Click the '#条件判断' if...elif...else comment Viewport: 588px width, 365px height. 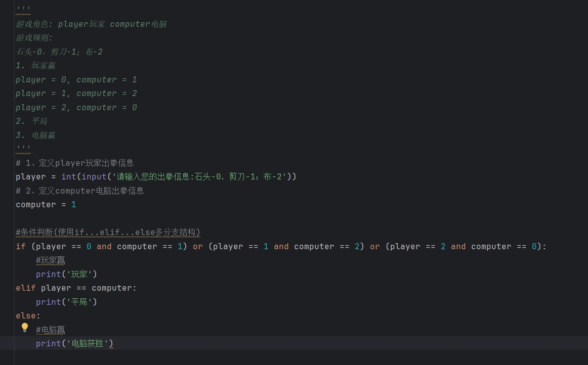[x=108, y=233]
